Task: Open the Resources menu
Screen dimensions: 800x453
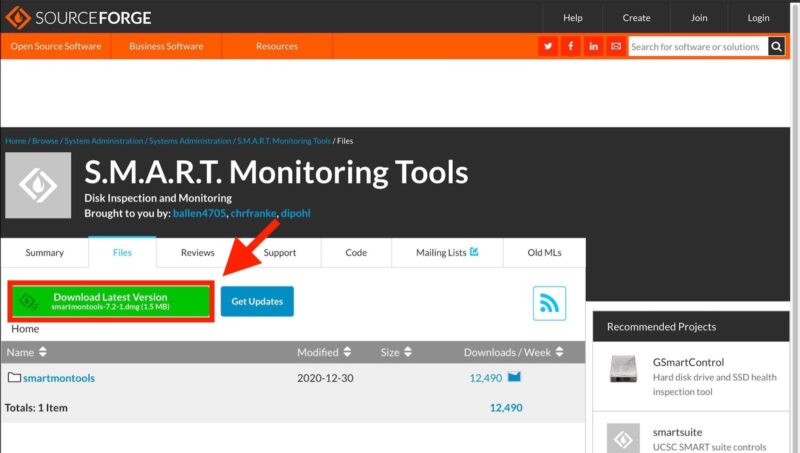Action: pyautogui.click(x=277, y=46)
